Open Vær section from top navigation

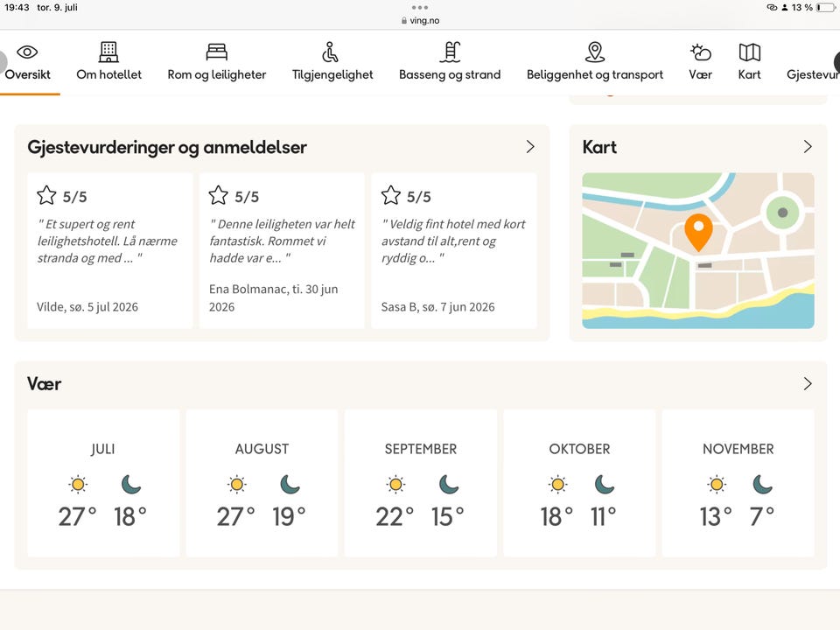(x=700, y=63)
